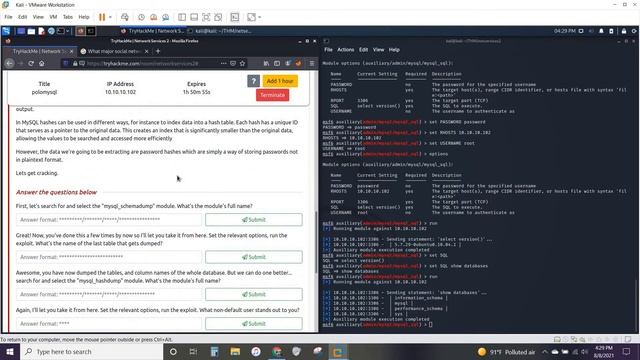Viewport: 640px width, 360px height.
Task: Open the VM power options dropdown arrow
Action: pyautogui.click(x=110, y=17)
